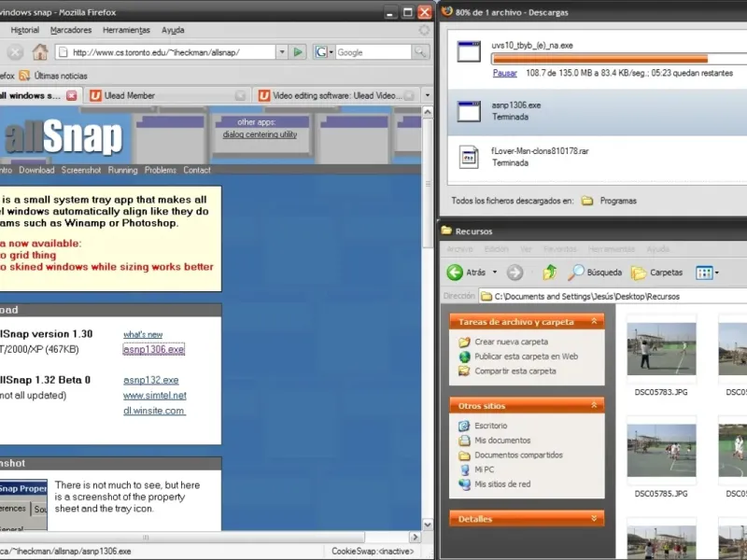Click the Vistas view mode icon
The height and width of the screenshot is (560, 747).
coord(704,273)
